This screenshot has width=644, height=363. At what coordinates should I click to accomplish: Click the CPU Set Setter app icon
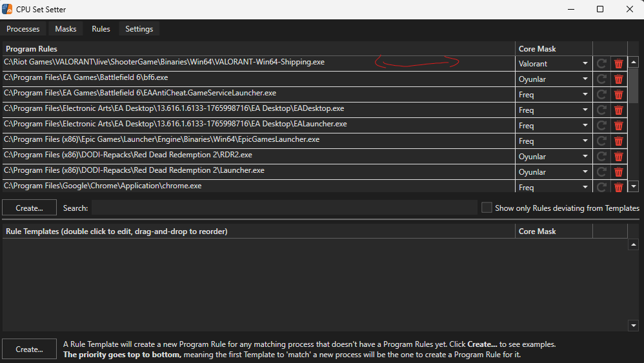tap(7, 9)
